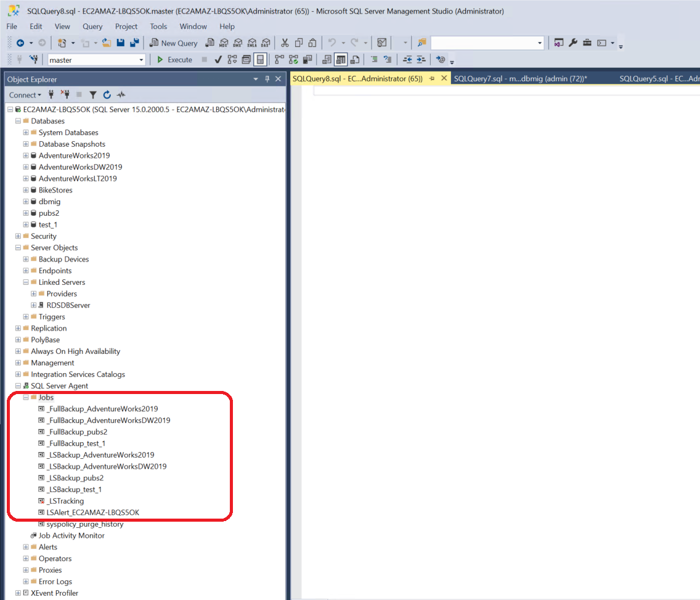The width and height of the screenshot is (700, 600).
Task: Collapse the SQL Server Agent node
Action: click(18, 386)
